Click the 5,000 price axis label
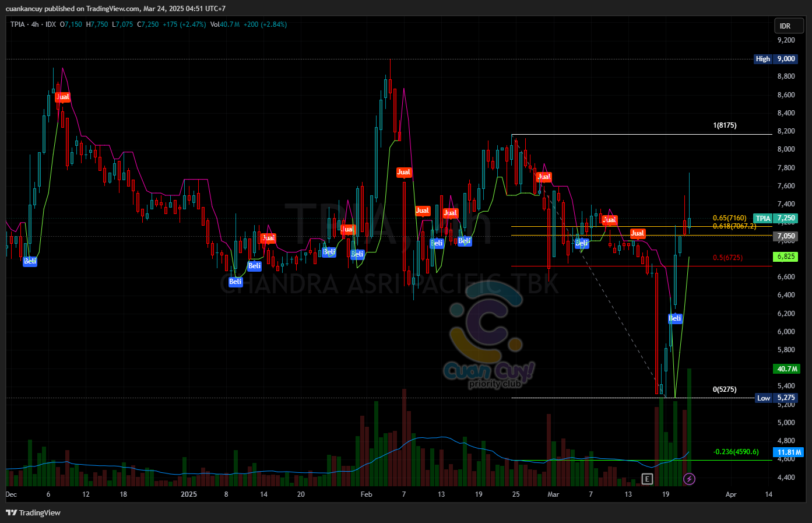This screenshot has width=812, height=523. (x=786, y=423)
